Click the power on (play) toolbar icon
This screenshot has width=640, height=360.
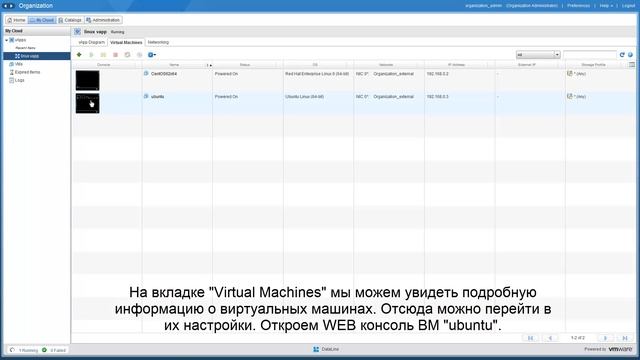point(91,55)
